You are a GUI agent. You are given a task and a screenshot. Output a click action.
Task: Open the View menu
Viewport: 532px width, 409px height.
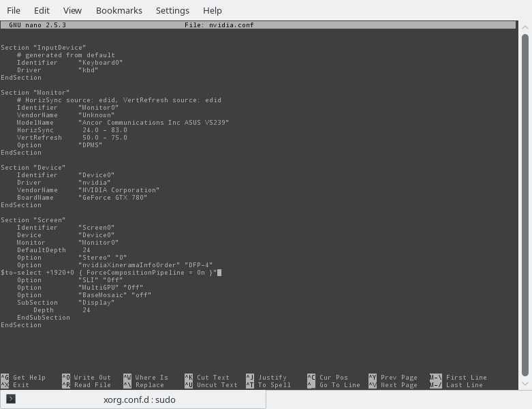coord(72,10)
